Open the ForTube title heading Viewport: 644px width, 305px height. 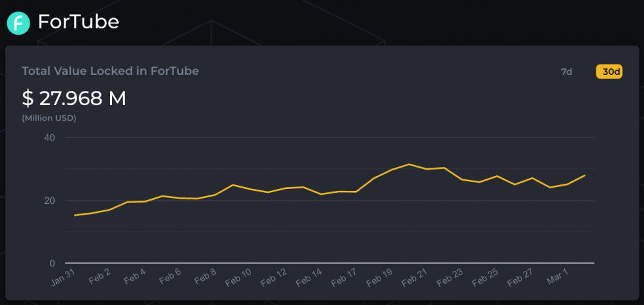(x=79, y=22)
